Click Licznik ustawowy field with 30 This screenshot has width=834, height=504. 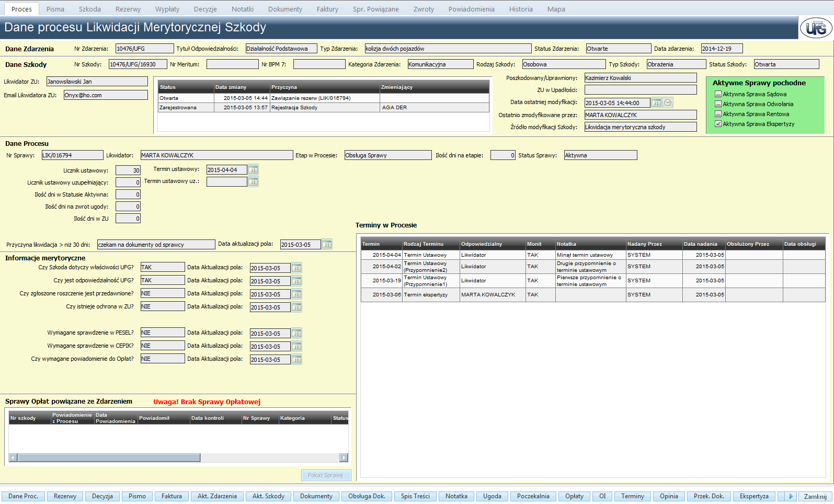(x=128, y=170)
